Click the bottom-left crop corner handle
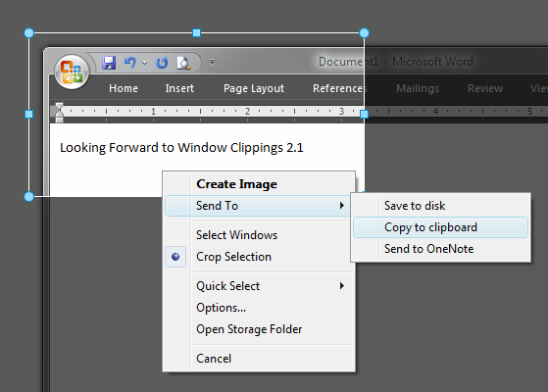The image size is (548, 392). pyautogui.click(x=29, y=196)
